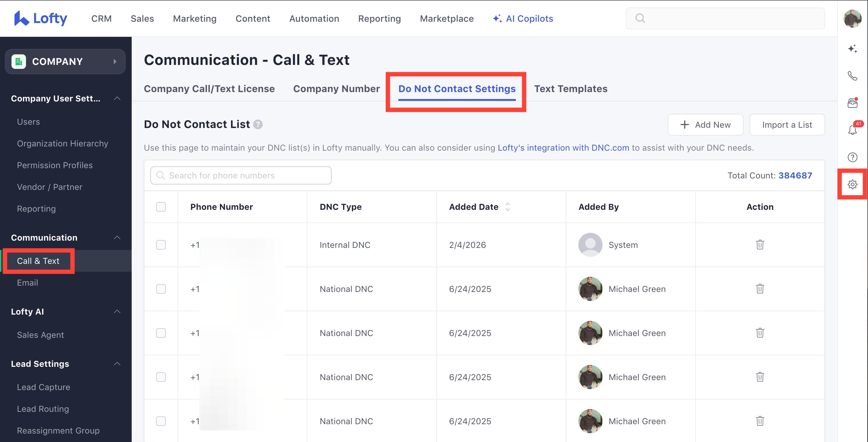Click the search magnifier icon in top bar
Viewport: 868px width, 442px height.
pyautogui.click(x=640, y=18)
